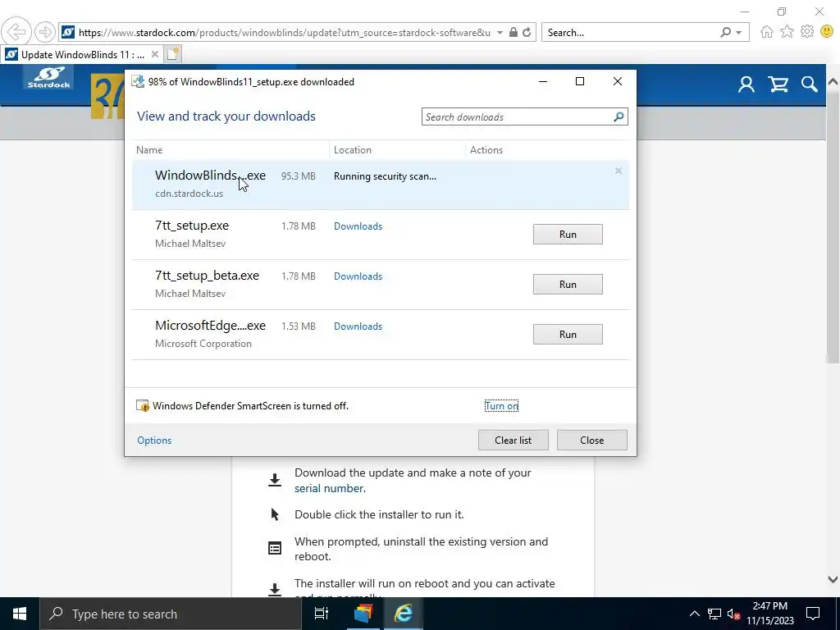Click the browser Back arrow button

click(16, 32)
